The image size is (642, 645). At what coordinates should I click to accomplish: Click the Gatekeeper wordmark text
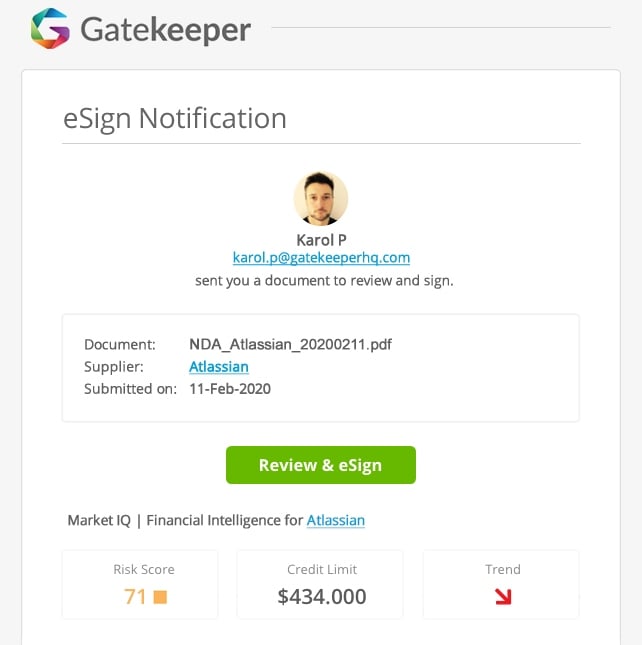point(165,29)
